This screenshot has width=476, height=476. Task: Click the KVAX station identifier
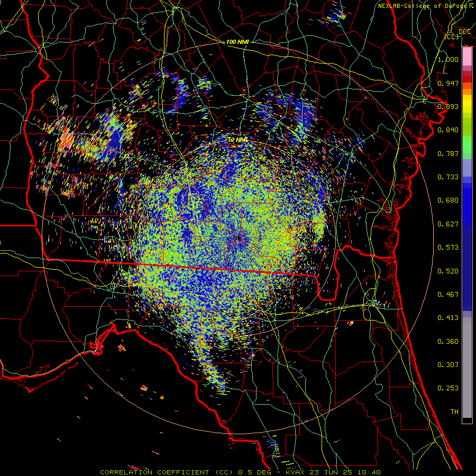tap(296, 472)
